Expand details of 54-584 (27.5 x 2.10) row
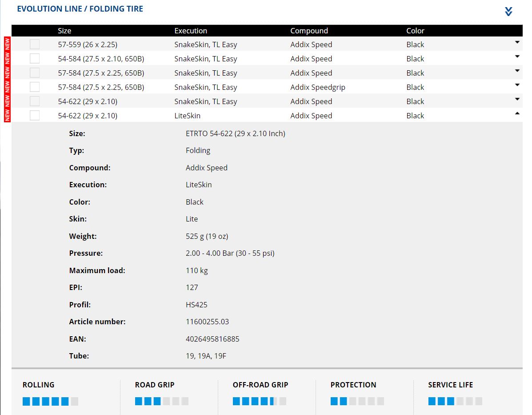 [x=517, y=57]
